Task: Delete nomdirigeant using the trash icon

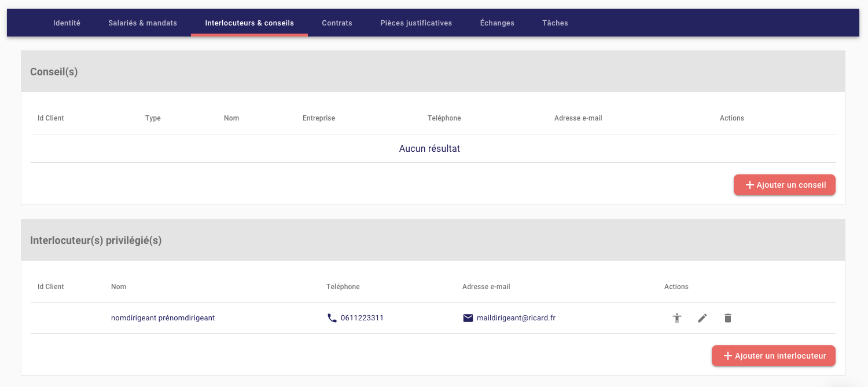Action: click(728, 318)
